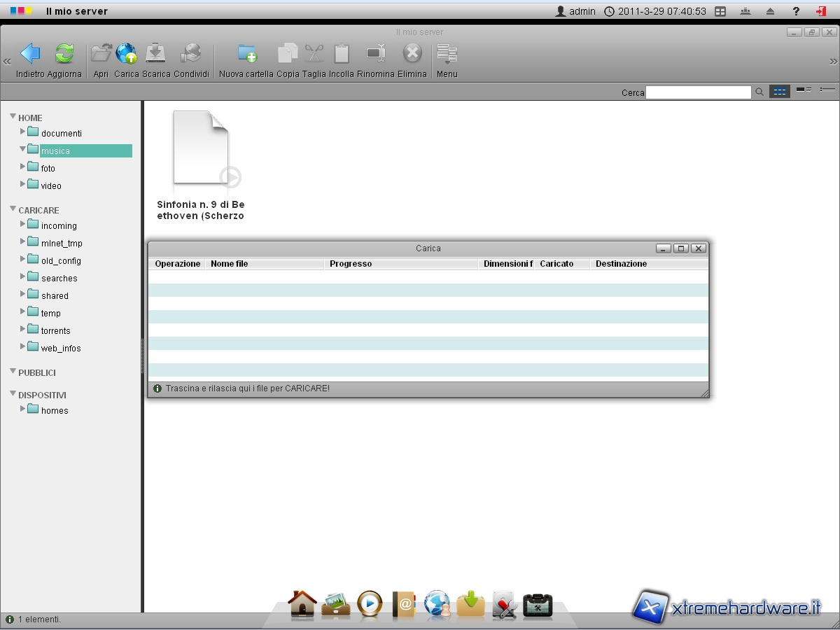
Task: Click the Nome file column header
Action: click(229, 264)
